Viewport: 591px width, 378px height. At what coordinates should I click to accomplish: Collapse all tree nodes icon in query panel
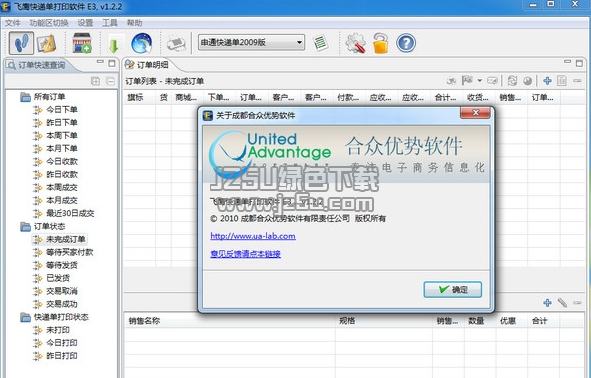(x=110, y=81)
